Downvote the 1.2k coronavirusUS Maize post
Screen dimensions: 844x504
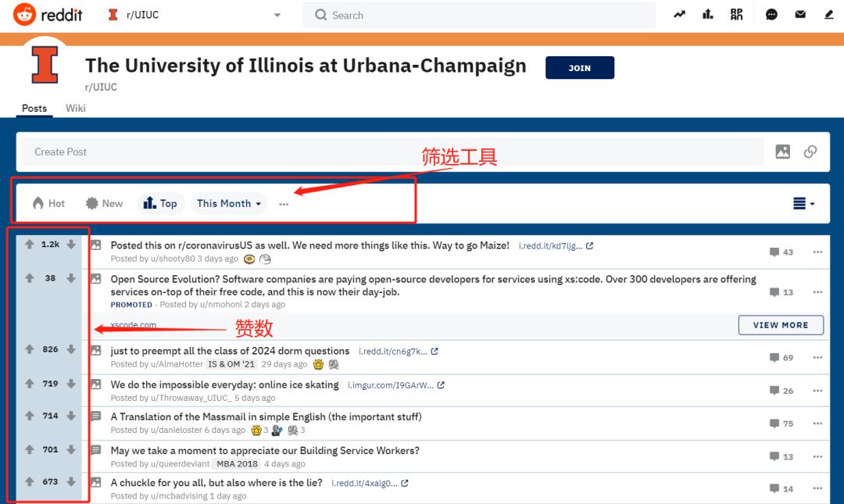(71, 245)
